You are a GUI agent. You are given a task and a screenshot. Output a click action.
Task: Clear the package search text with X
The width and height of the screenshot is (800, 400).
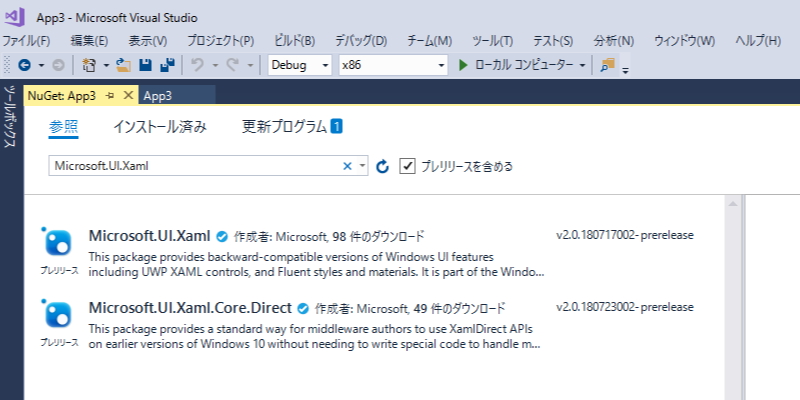click(347, 166)
